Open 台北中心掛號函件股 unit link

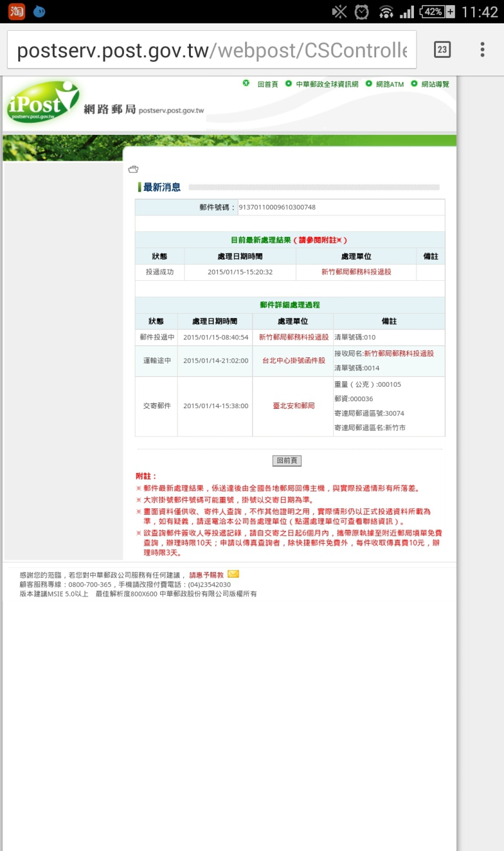tap(294, 360)
